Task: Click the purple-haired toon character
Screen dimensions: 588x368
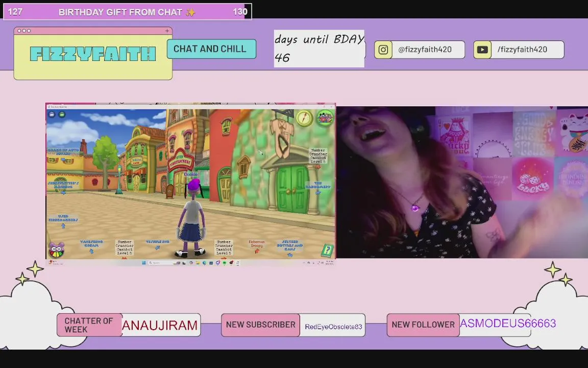Action: click(x=192, y=218)
